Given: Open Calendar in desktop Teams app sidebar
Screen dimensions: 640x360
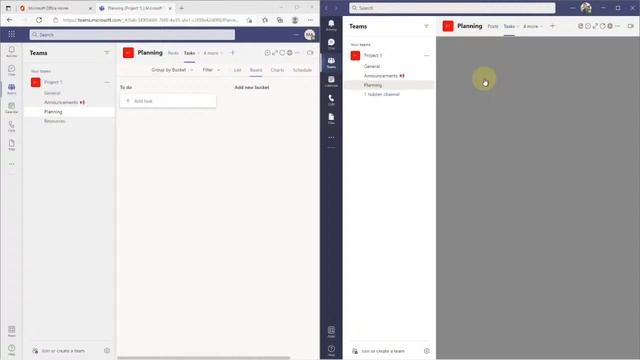Looking at the screenshot, I should point(331,81).
